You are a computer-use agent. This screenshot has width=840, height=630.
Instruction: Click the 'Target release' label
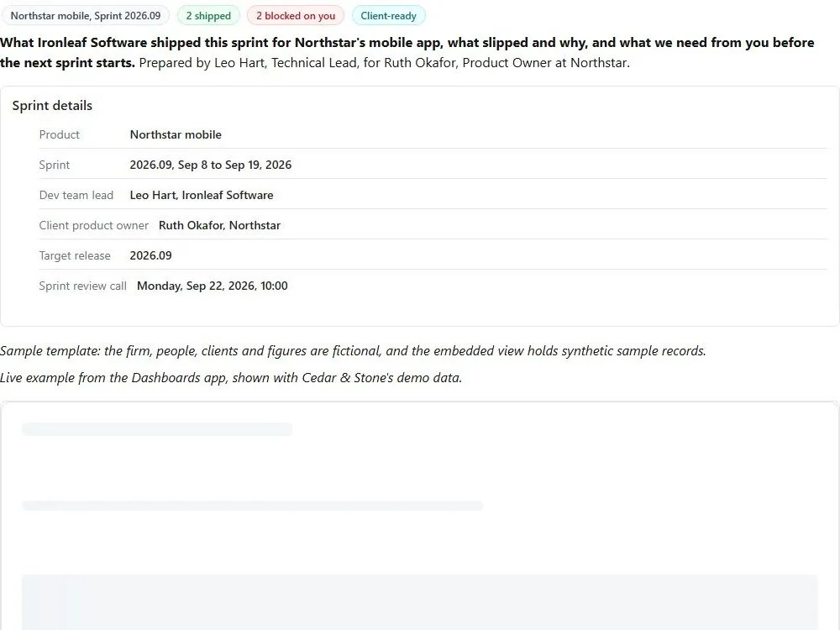(x=75, y=255)
